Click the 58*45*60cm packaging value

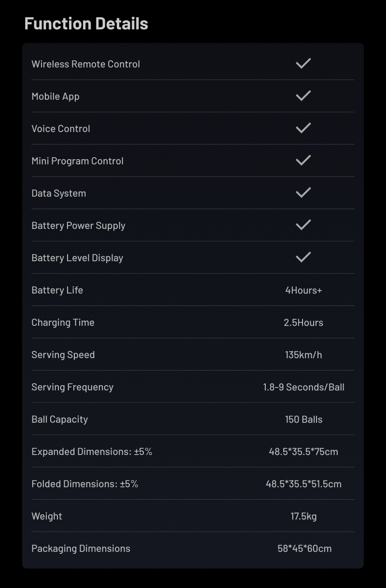(304, 548)
